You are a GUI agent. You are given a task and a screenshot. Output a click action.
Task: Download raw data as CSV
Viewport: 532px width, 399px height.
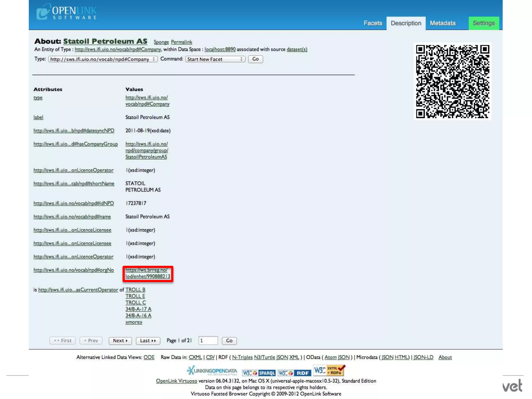click(x=210, y=357)
